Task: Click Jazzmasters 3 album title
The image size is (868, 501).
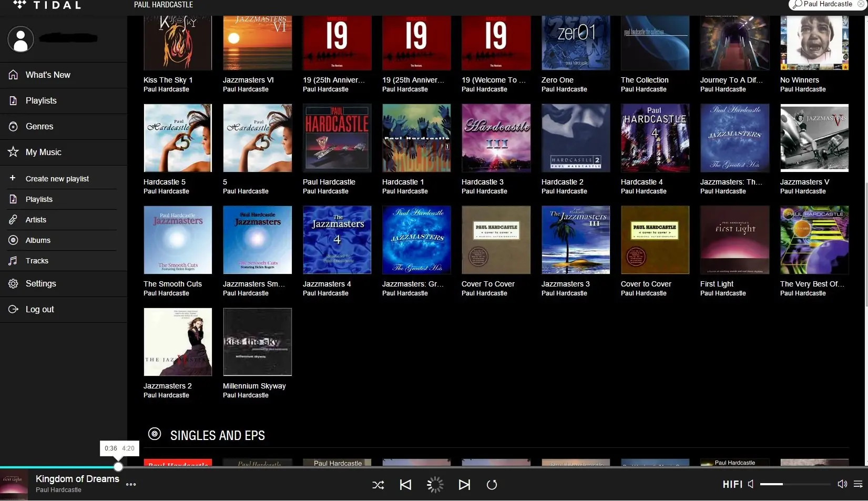Action: click(566, 284)
